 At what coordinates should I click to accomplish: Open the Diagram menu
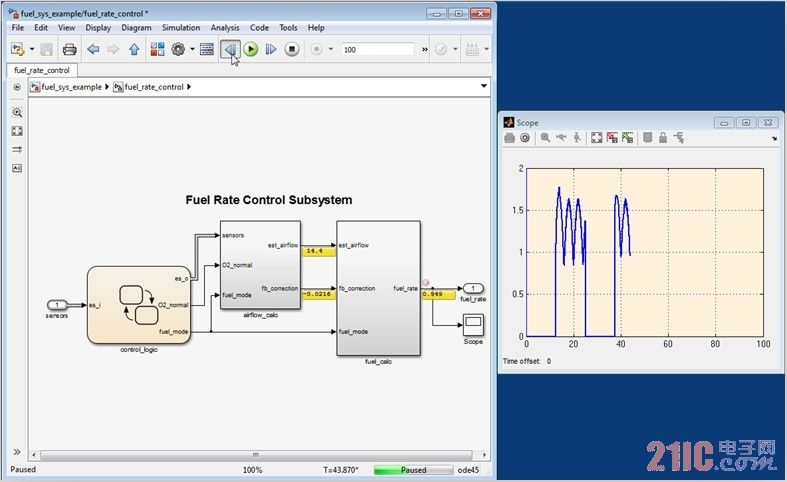(137, 28)
